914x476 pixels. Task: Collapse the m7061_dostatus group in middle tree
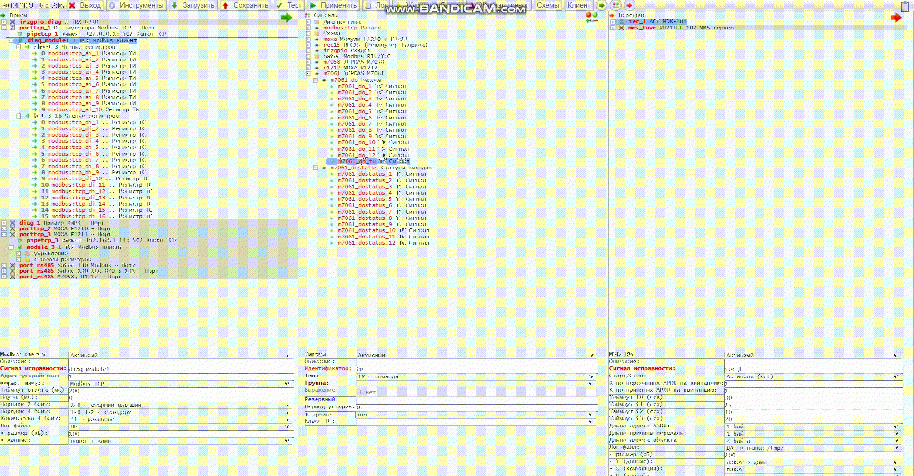pyautogui.click(x=315, y=168)
